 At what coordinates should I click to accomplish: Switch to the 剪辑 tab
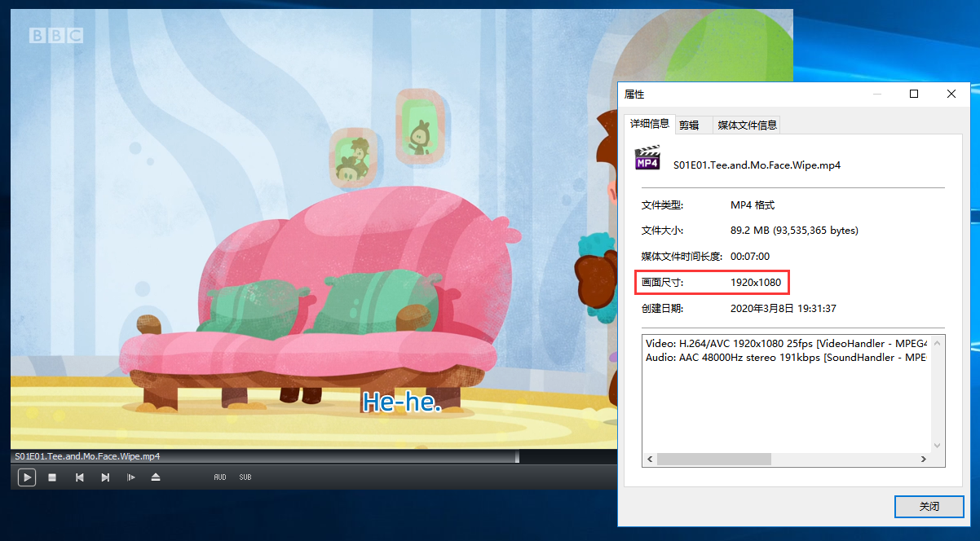(x=689, y=125)
